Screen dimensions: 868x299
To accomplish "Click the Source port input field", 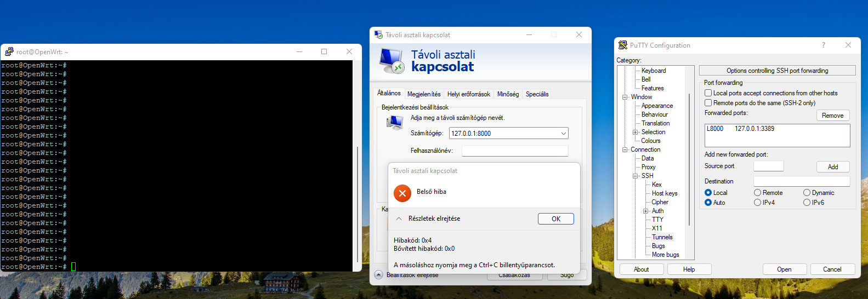I will (769, 166).
